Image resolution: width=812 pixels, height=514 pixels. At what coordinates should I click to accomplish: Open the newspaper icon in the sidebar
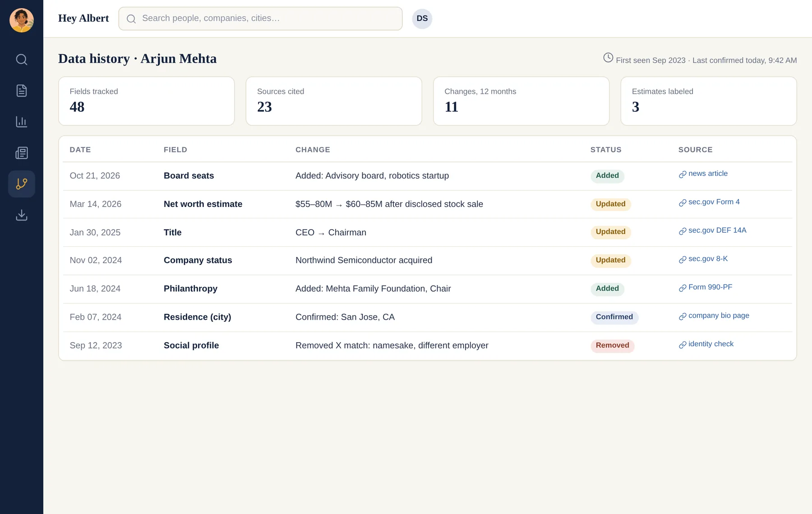click(22, 153)
